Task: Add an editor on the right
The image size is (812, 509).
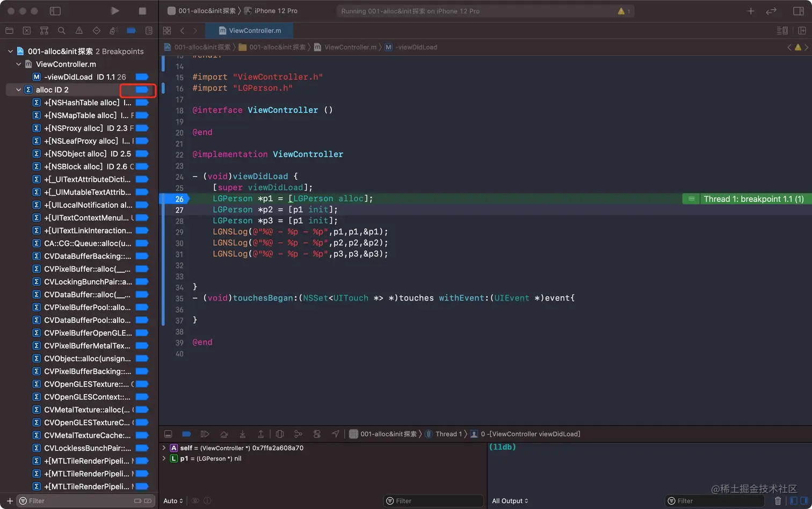Action: pyautogui.click(x=802, y=31)
